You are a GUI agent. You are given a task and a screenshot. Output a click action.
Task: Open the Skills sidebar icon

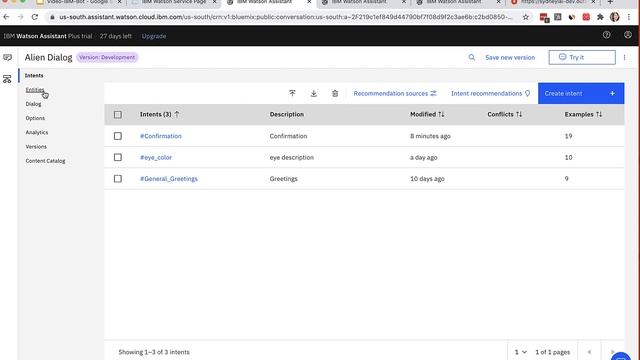[x=7, y=79]
